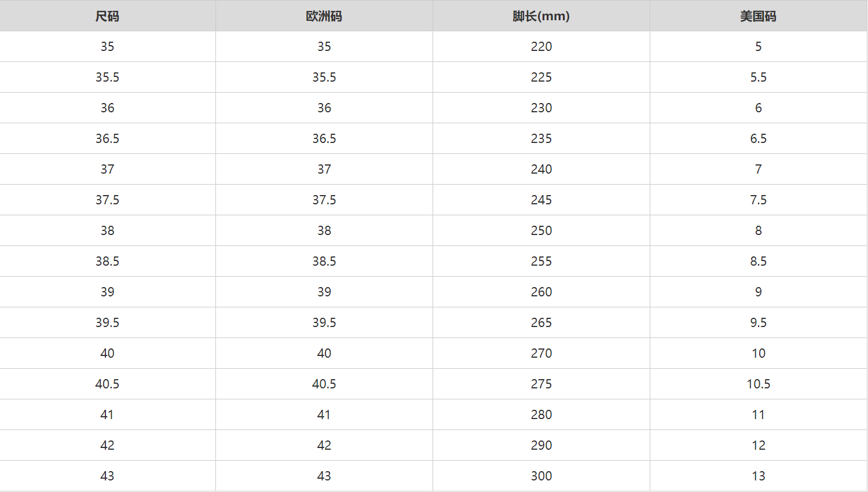Click foot length value 290
This screenshot has height=492, width=868.
pos(541,445)
